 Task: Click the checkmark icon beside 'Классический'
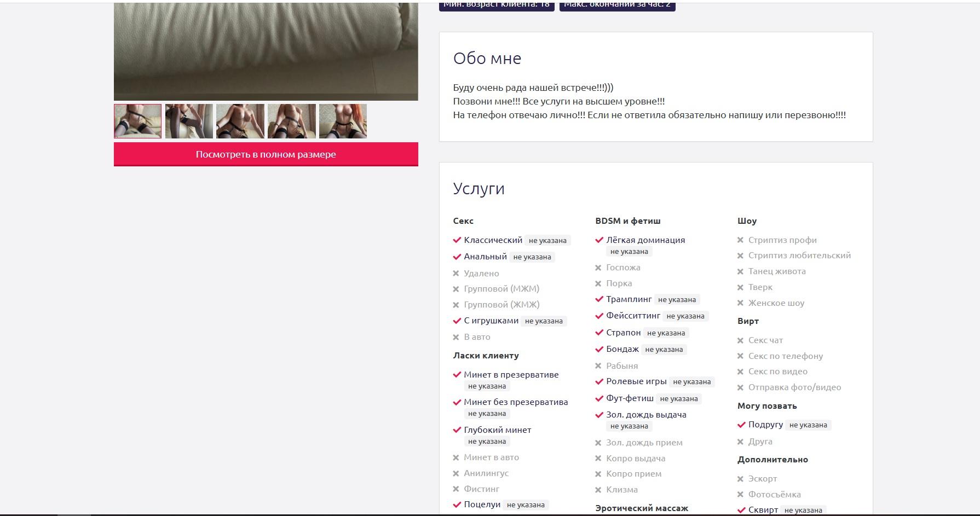click(457, 240)
